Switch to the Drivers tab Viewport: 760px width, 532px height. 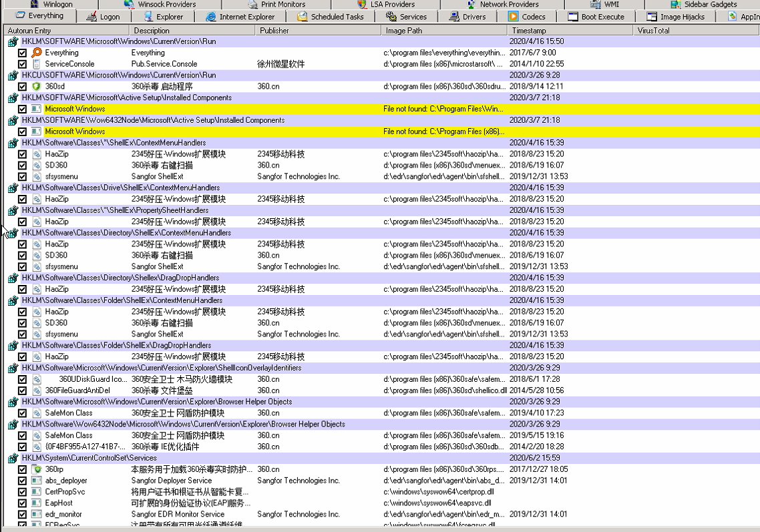click(467, 17)
